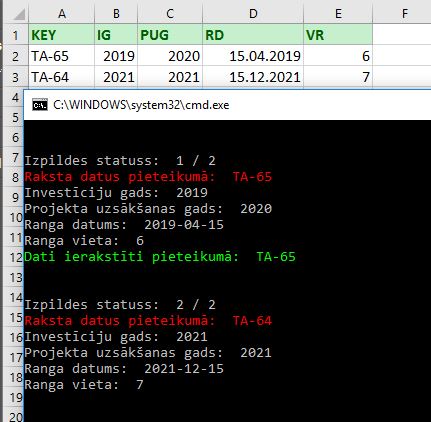Select column F header

[404, 14]
